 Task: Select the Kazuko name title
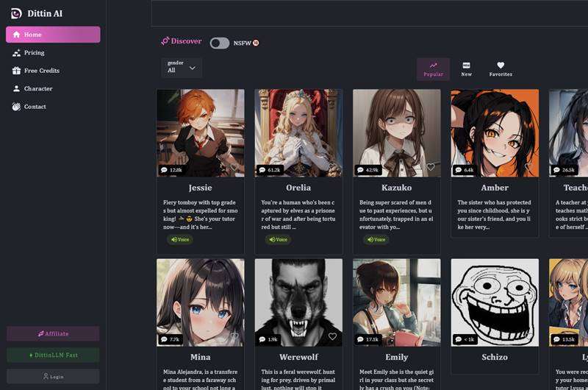397,188
